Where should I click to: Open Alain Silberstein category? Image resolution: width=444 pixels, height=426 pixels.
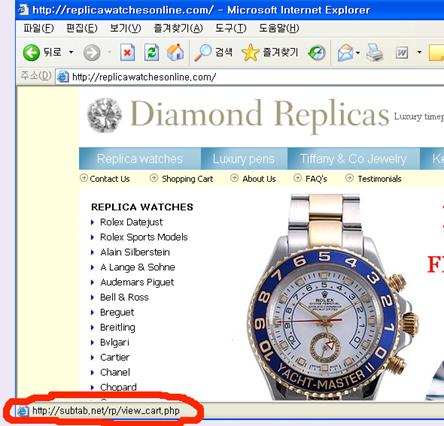click(135, 252)
